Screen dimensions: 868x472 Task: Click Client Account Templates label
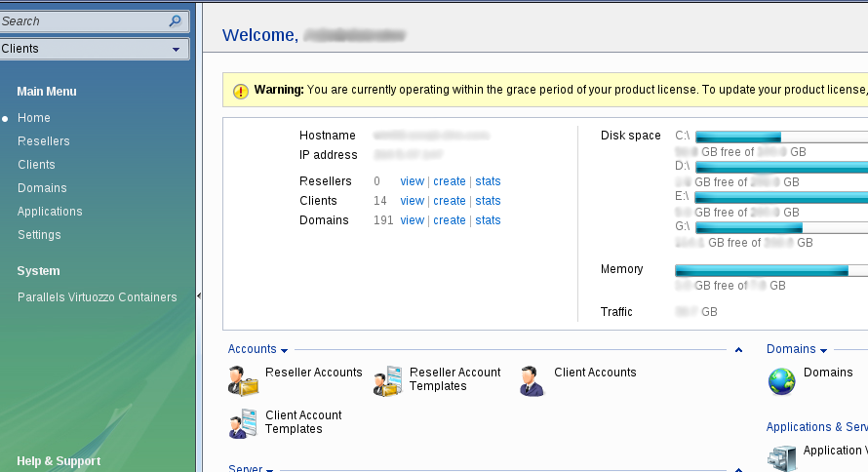click(303, 422)
